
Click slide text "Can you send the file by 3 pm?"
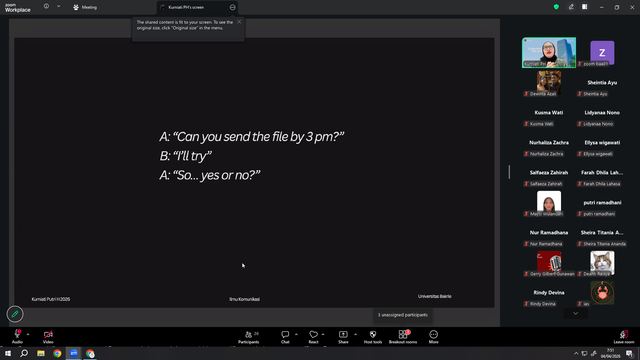259,136
